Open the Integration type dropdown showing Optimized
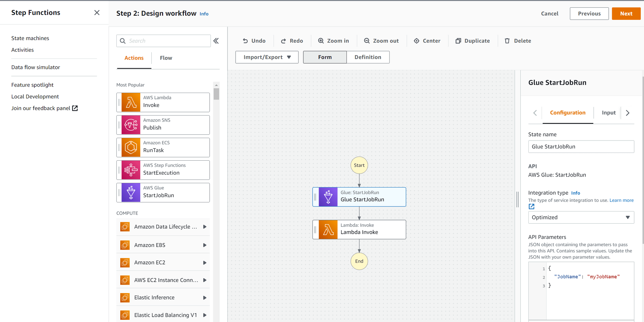This screenshot has height=322, width=644. pyautogui.click(x=581, y=217)
